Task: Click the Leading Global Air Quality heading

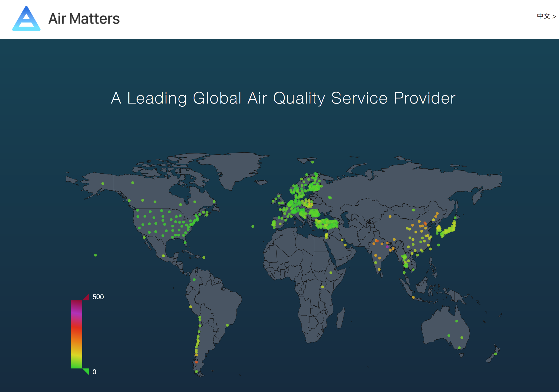Action: point(283,98)
